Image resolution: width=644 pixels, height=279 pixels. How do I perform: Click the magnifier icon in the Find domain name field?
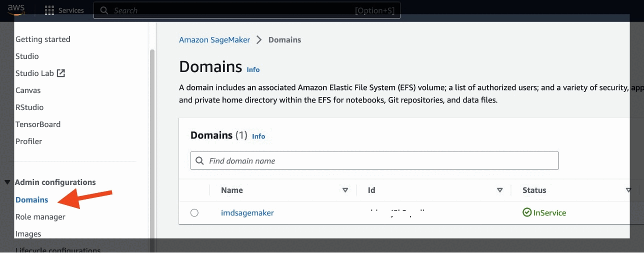[x=199, y=161]
